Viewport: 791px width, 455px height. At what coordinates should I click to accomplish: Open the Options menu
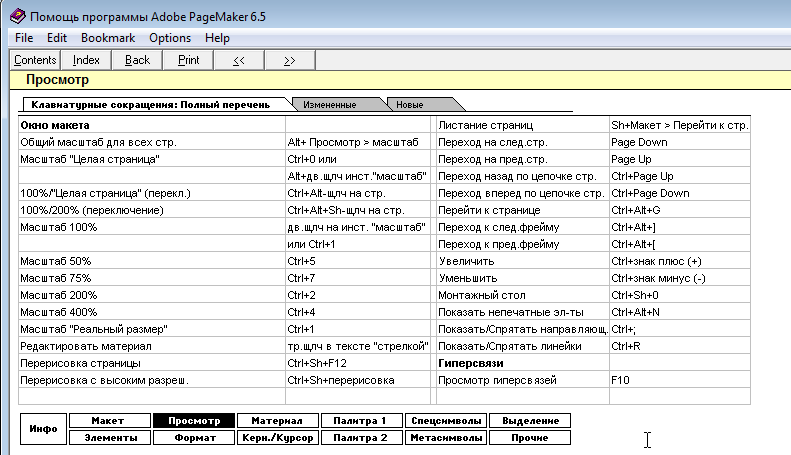(x=170, y=38)
